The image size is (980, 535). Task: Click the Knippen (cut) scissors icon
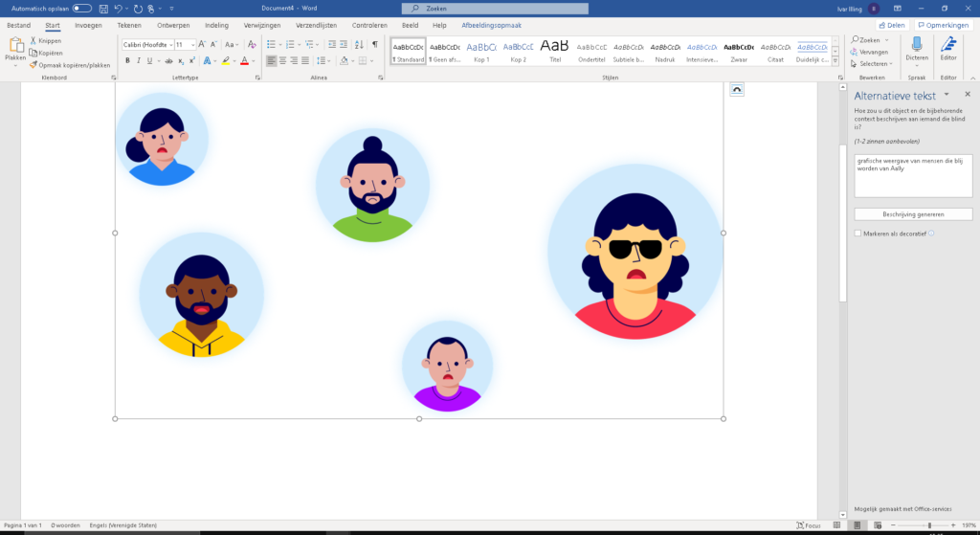[x=33, y=41]
